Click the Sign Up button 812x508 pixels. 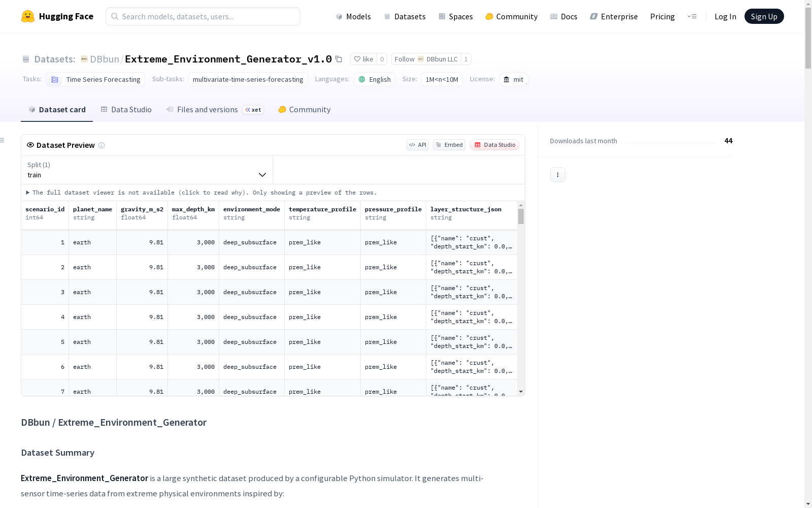(764, 16)
